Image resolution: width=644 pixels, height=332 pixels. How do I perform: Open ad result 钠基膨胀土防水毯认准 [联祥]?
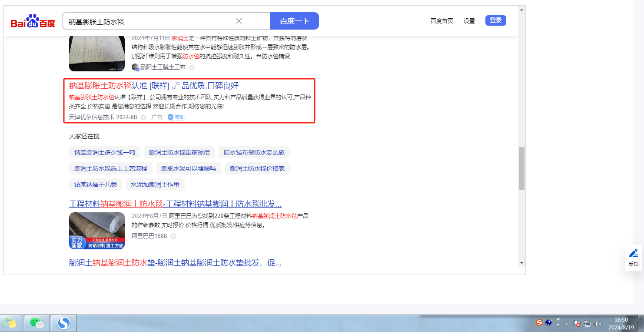click(x=154, y=86)
